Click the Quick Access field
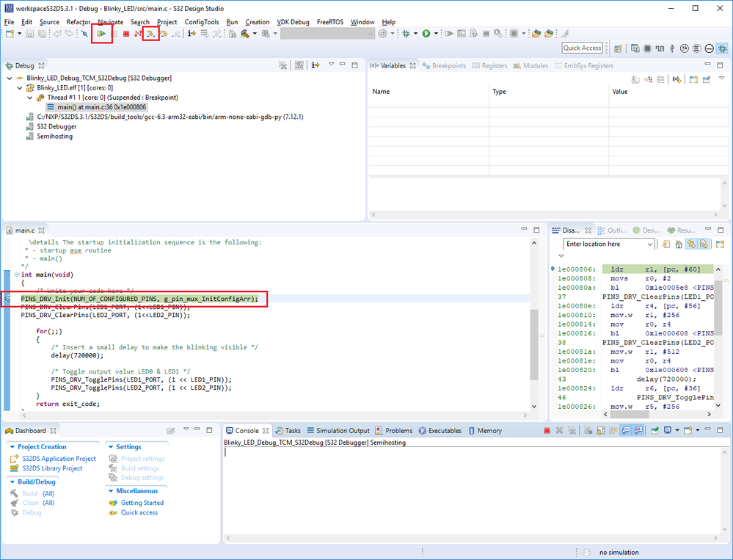733x560 pixels. pos(582,48)
